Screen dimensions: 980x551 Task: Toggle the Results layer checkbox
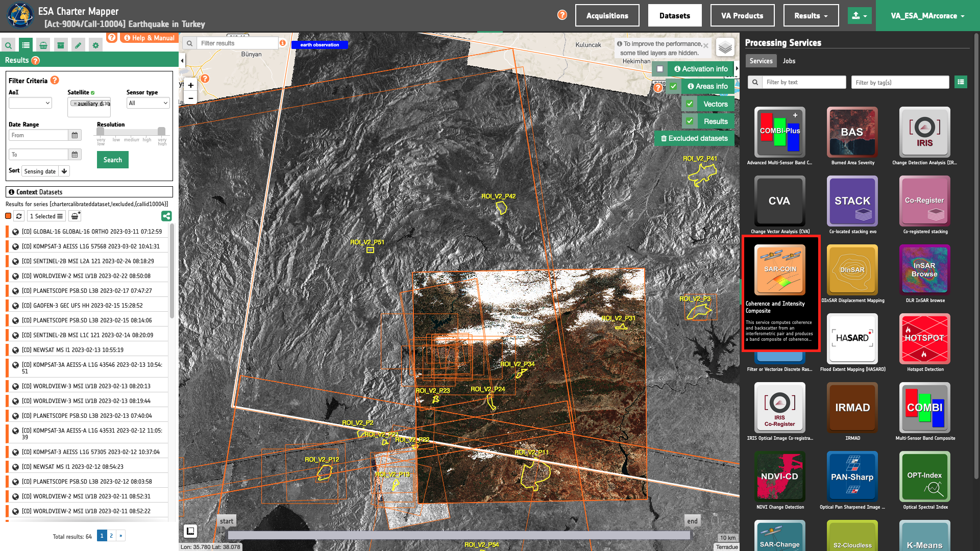(x=690, y=121)
